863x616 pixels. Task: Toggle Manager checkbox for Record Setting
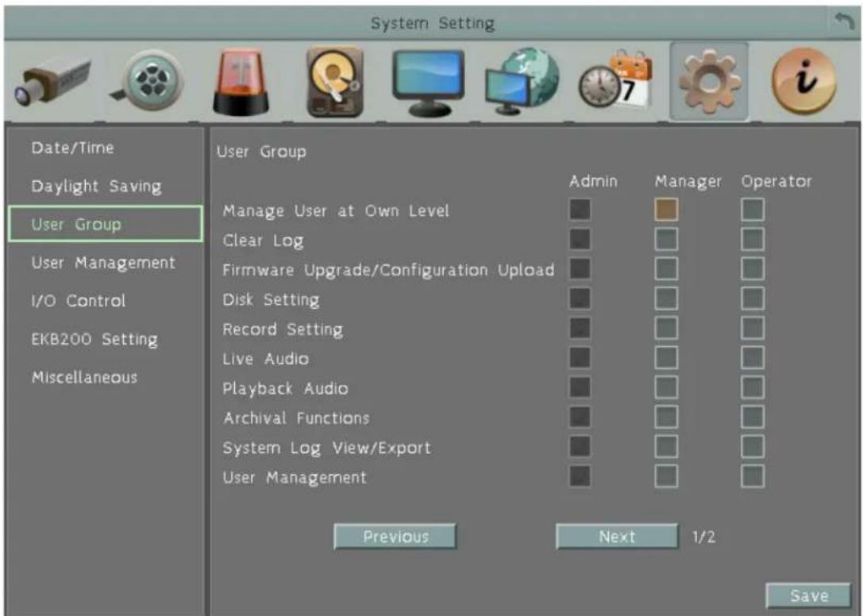[x=666, y=328]
